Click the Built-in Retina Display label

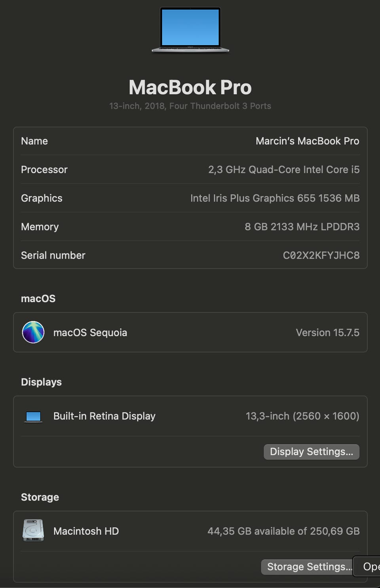[104, 416]
